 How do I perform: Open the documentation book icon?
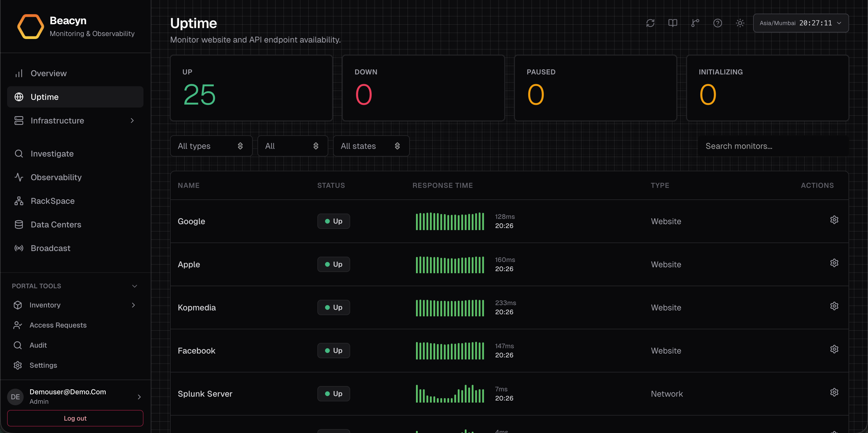coord(673,23)
